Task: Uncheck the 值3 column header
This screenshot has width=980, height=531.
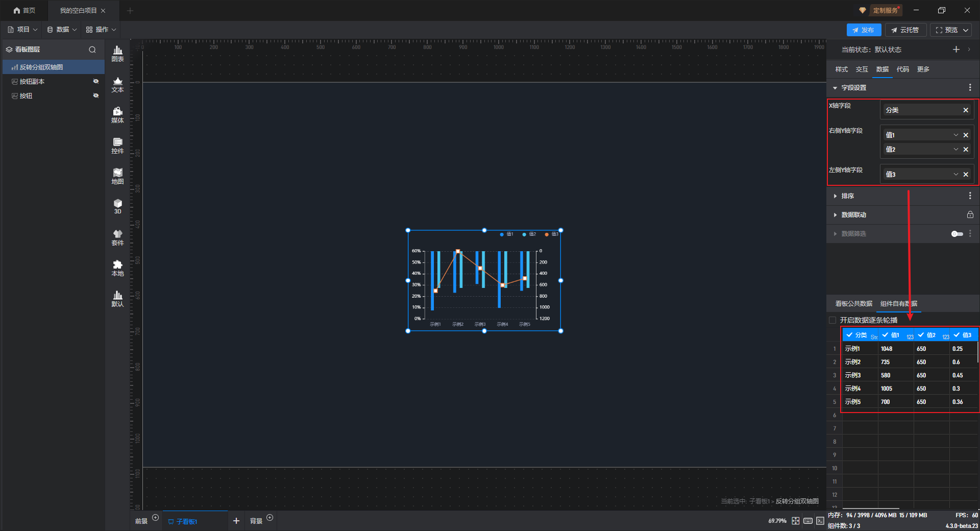Action: [x=957, y=335]
